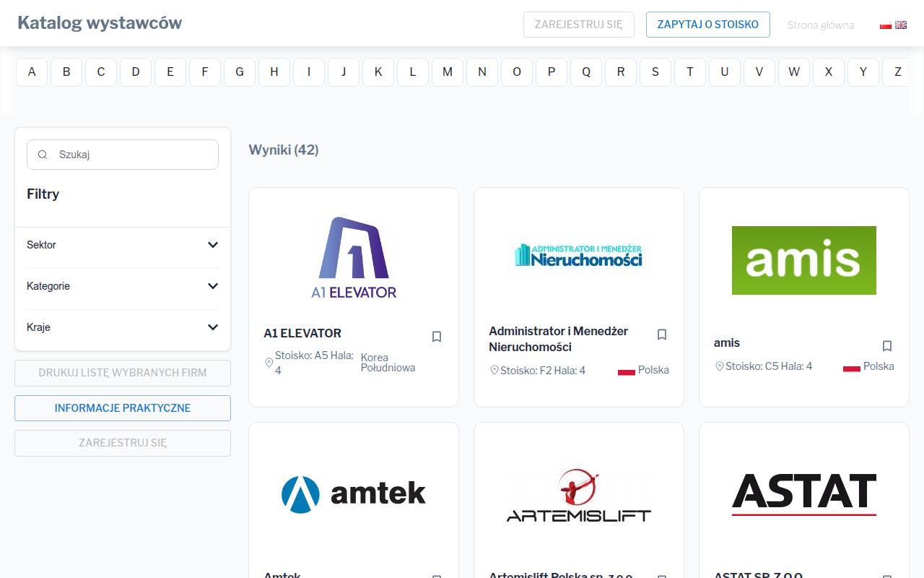Filter exhibitors by letter A
The height and width of the screenshot is (578, 924).
[x=32, y=72]
